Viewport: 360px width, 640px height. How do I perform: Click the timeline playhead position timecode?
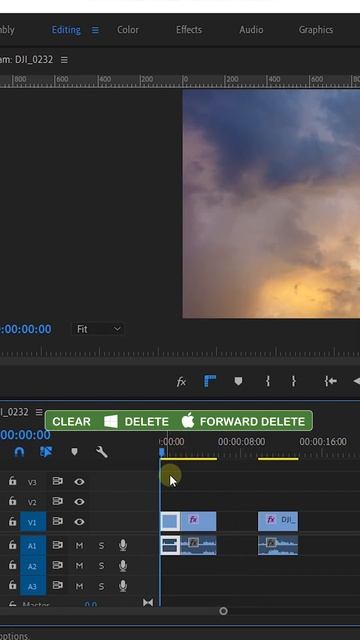25,435
